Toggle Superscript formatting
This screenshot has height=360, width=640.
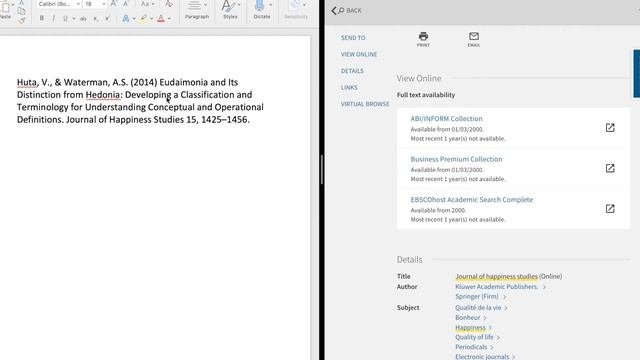(x=107, y=18)
